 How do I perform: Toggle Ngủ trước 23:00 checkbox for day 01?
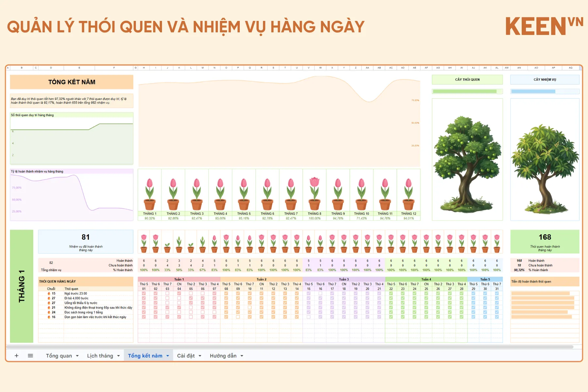coord(144,293)
